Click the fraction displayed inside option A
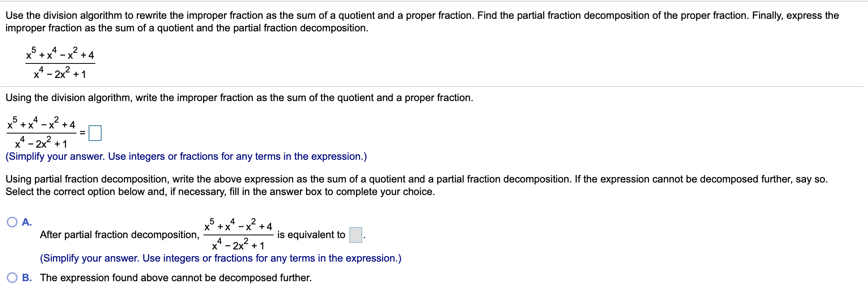This screenshot has width=868, height=307. pos(237,235)
